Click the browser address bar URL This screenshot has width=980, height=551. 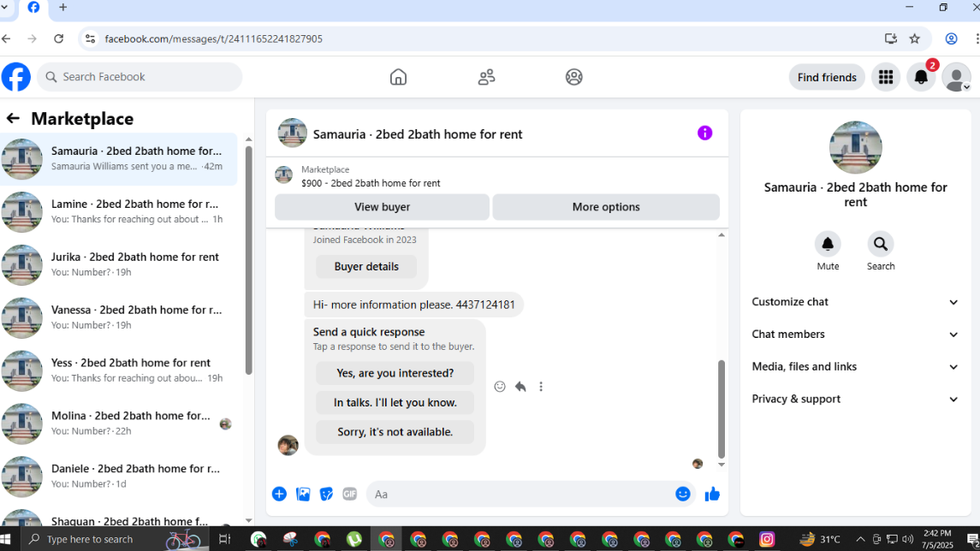[x=214, y=39]
